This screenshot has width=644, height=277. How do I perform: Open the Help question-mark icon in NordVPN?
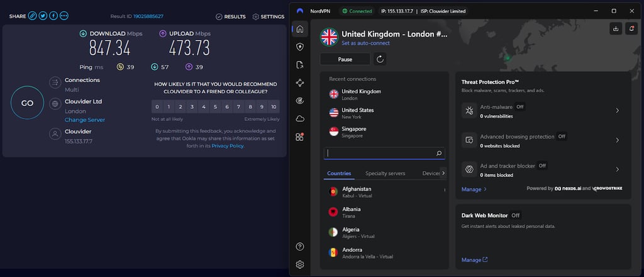point(300,247)
